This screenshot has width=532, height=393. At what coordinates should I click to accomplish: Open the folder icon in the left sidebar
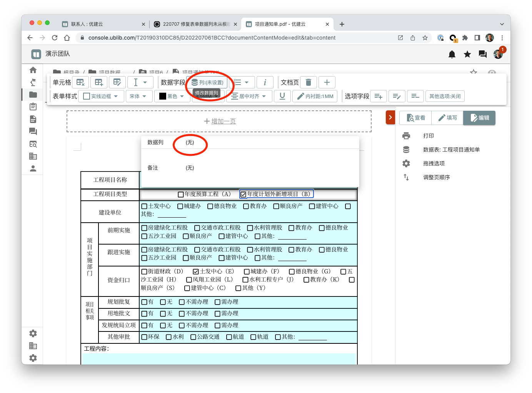33,95
